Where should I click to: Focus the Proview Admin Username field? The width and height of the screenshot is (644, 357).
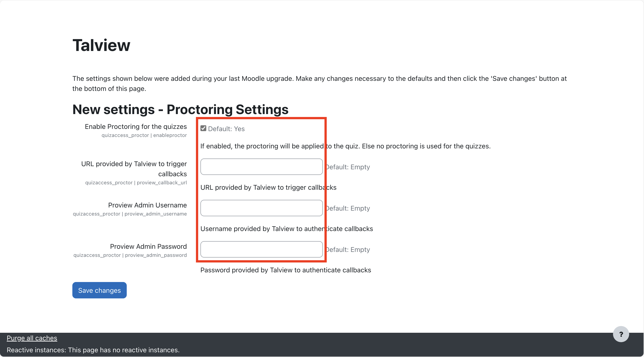click(x=261, y=208)
